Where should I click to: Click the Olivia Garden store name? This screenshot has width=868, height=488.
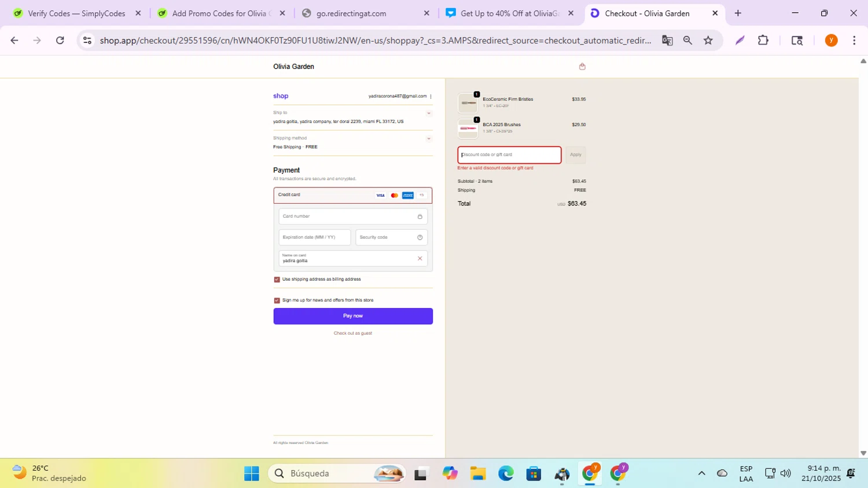294,67
